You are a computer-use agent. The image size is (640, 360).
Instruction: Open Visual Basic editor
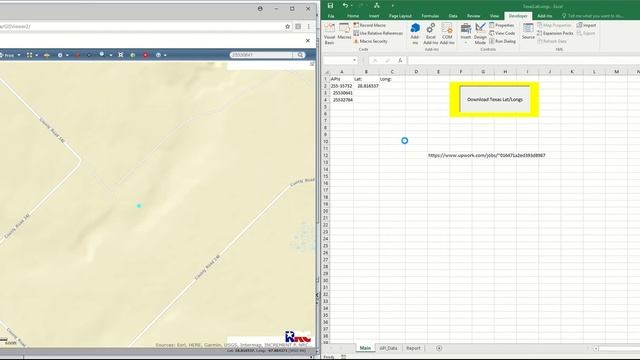pos(329,33)
